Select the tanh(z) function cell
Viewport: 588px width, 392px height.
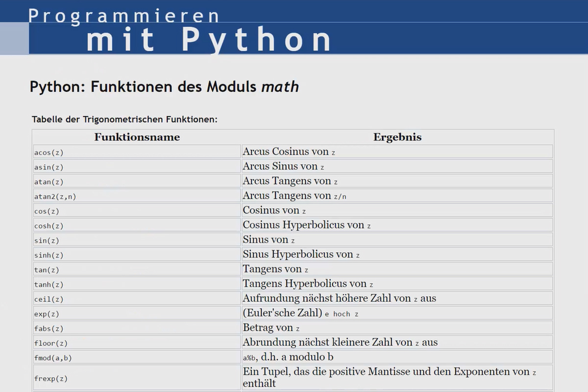tap(137, 284)
